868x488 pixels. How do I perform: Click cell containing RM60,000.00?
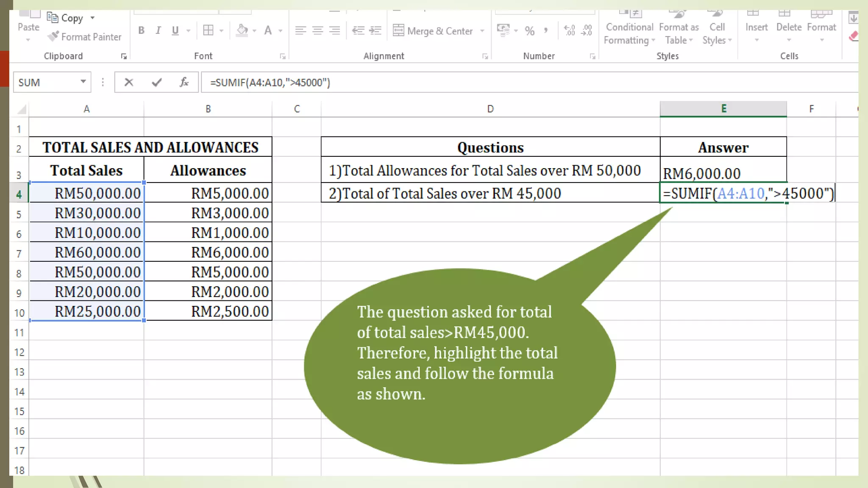pos(86,252)
